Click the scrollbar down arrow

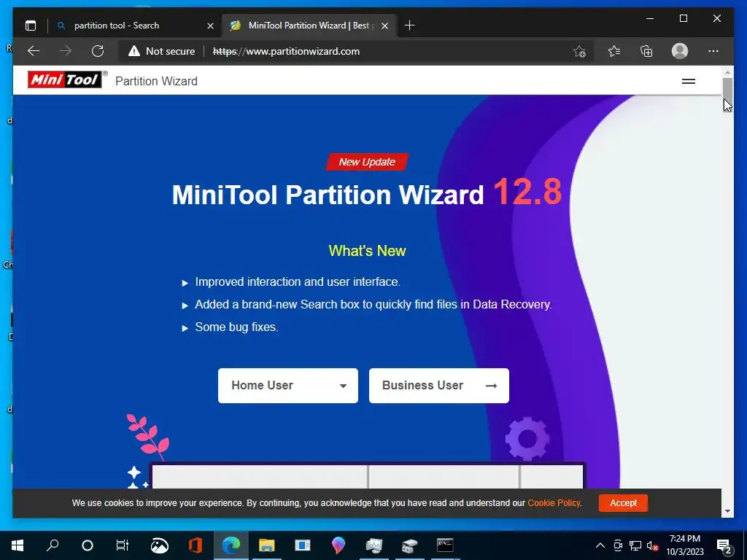[727, 511]
